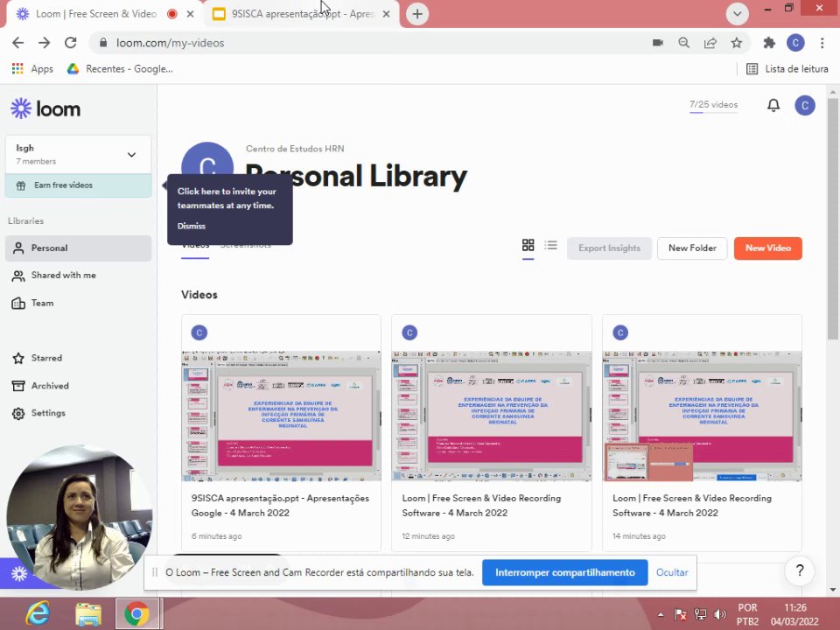Select Personal library in sidebar
This screenshot has width=840, height=630.
tap(78, 248)
